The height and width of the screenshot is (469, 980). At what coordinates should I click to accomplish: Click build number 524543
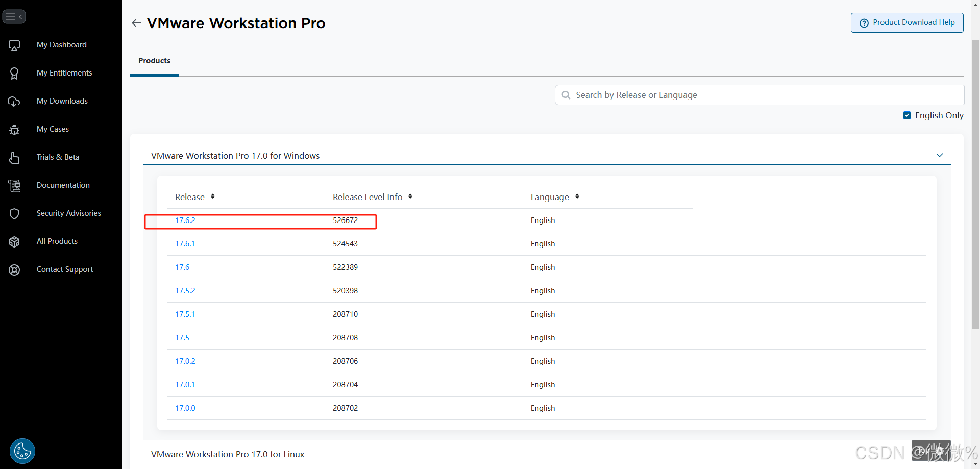(345, 244)
